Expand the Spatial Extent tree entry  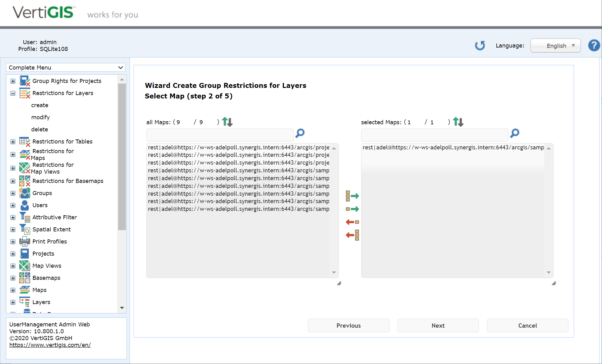(x=13, y=229)
